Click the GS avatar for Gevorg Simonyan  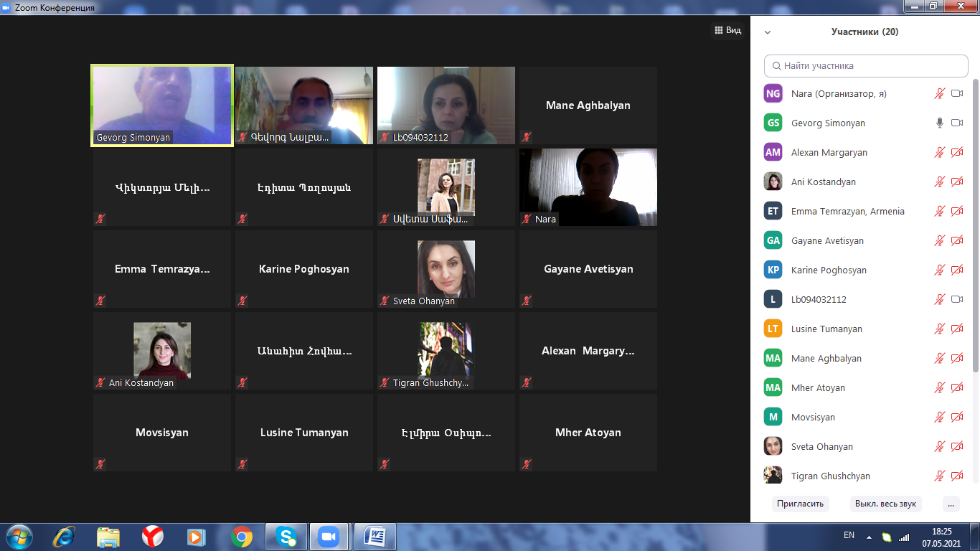[773, 123]
